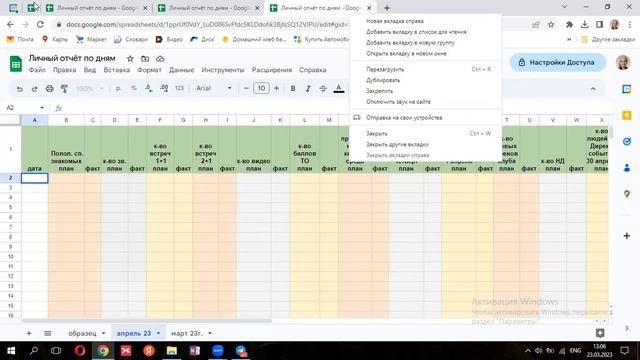Select Отправка на свои устройства
Viewport: 640px width, 360px height.
point(426,118)
